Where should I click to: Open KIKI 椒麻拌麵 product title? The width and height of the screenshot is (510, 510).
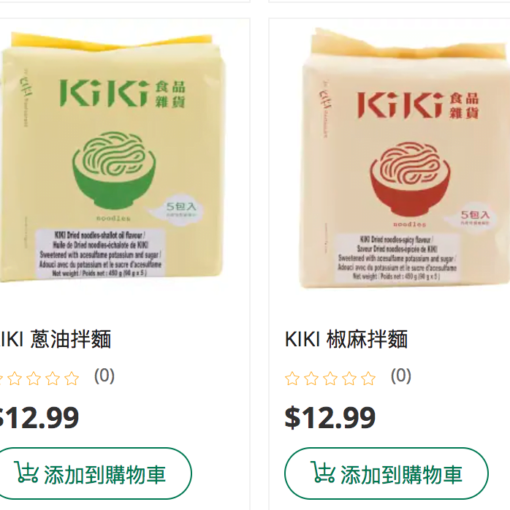[x=346, y=339]
